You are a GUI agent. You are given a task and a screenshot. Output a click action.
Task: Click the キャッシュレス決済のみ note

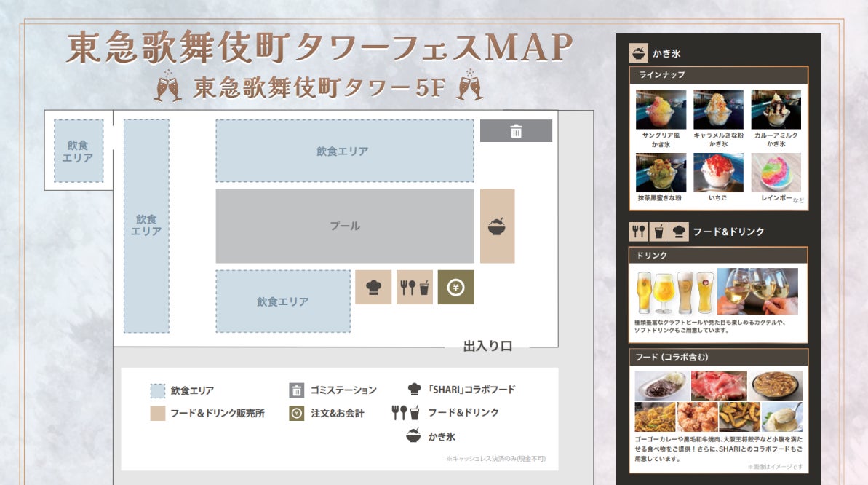(x=496, y=458)
